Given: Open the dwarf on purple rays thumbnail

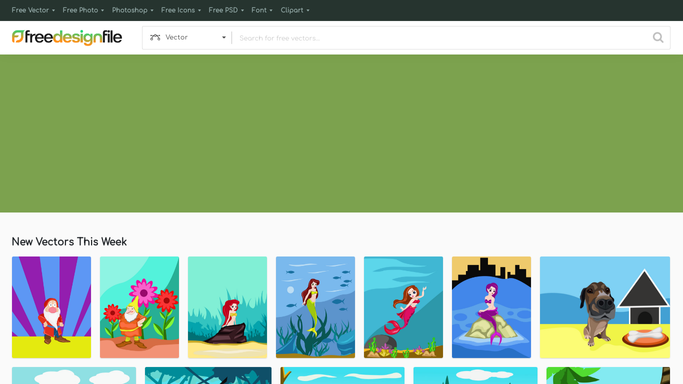Looking at the screenshot, I should point(51,307).
